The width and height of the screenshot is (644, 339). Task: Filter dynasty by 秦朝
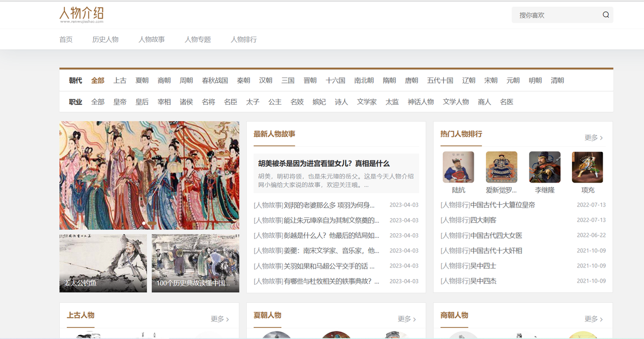(244, 80)
